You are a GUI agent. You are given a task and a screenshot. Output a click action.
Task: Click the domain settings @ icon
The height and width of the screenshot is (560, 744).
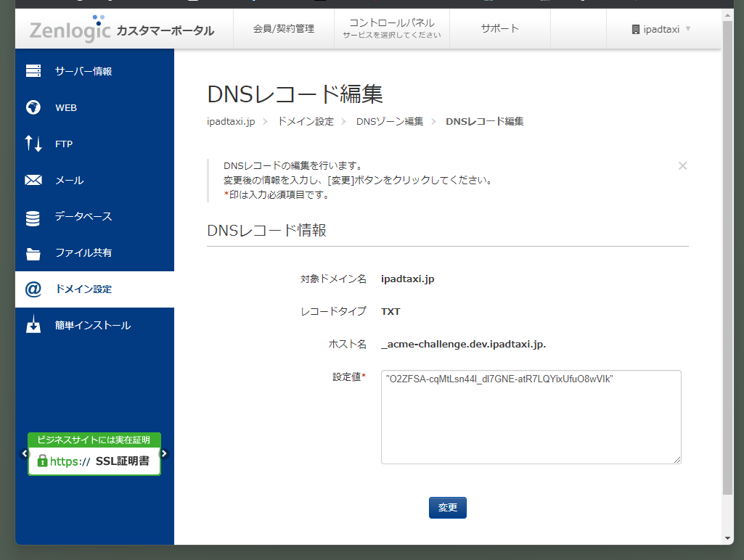point(33,289)
